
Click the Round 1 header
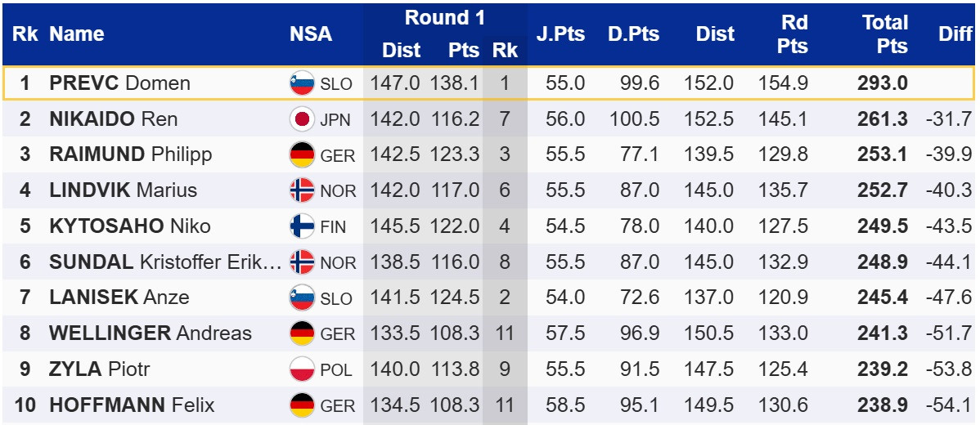coord(444,17)
